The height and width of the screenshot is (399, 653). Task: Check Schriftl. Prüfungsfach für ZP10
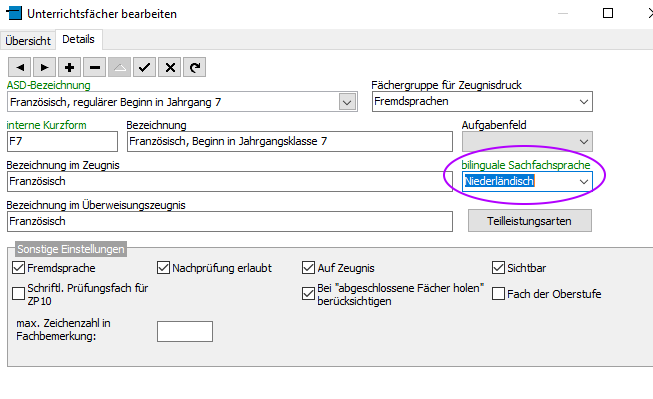click(18, 294)
